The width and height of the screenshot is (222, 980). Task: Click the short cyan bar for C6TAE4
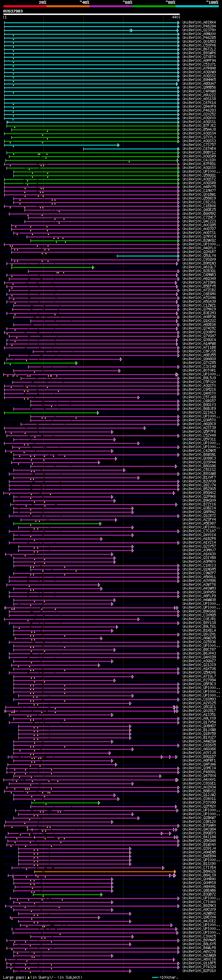[131, 149]
